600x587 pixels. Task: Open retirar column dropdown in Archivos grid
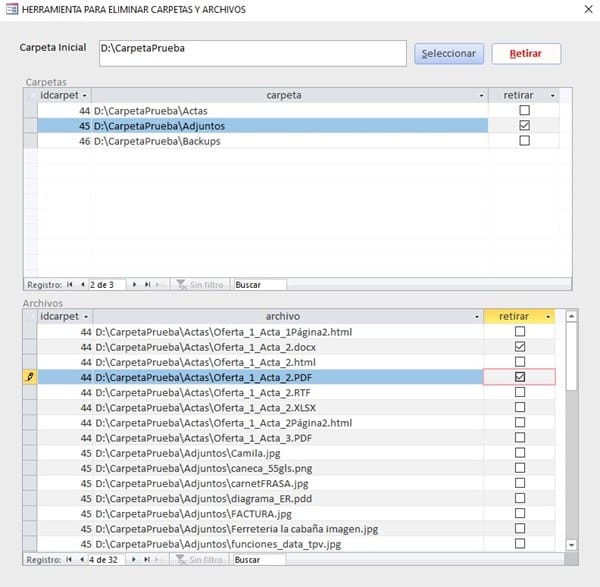548,317
